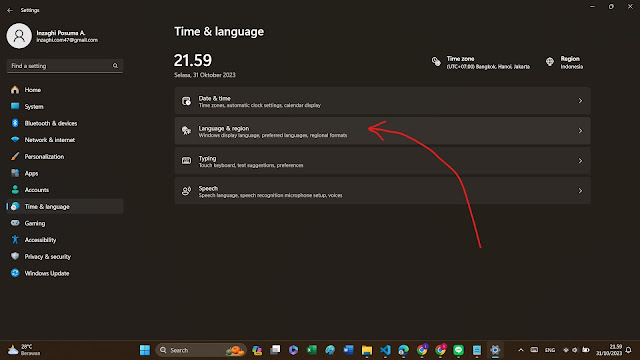Go back using the Settings back arrow

[x=10, y=10]
